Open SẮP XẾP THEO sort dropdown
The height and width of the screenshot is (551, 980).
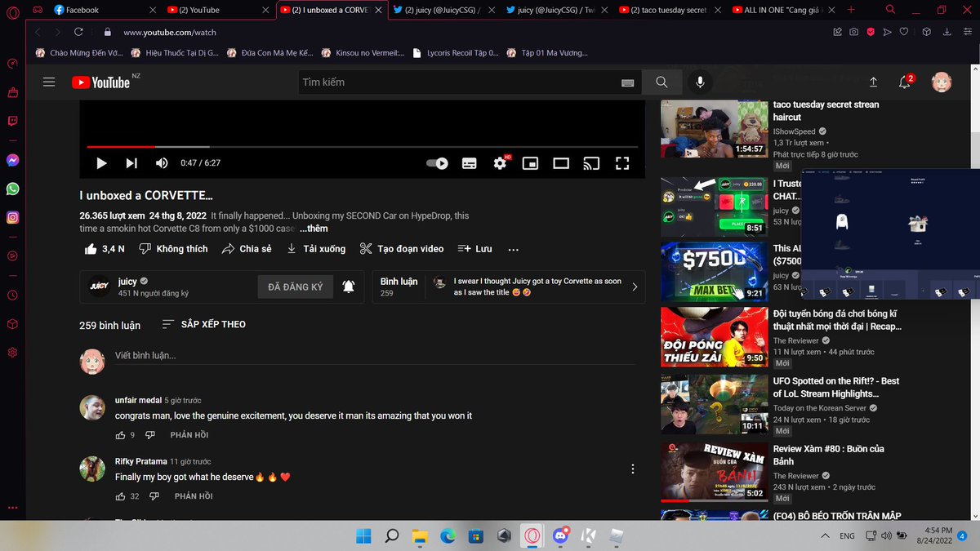coord(203,324)
